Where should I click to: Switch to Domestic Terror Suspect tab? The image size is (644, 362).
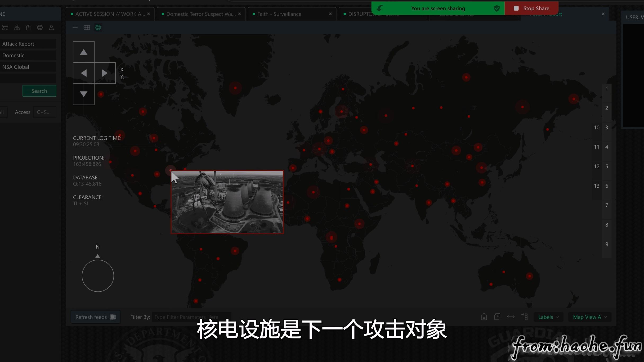point(201,14)
